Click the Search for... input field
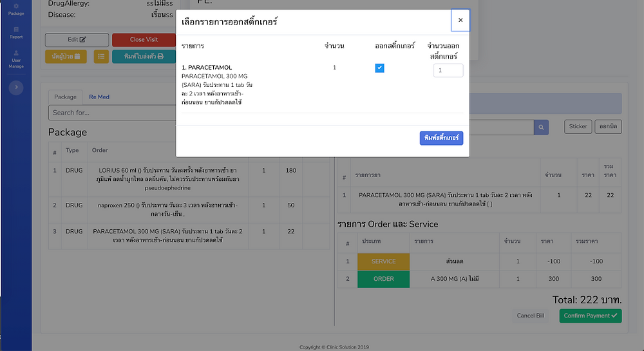Screen dimensions: 644x351 pos(112,113)
